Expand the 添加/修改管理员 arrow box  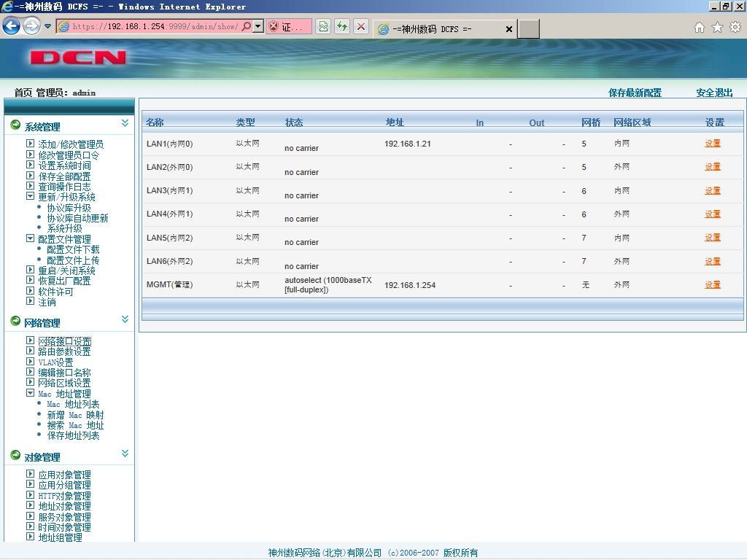[x=30, y=144]
